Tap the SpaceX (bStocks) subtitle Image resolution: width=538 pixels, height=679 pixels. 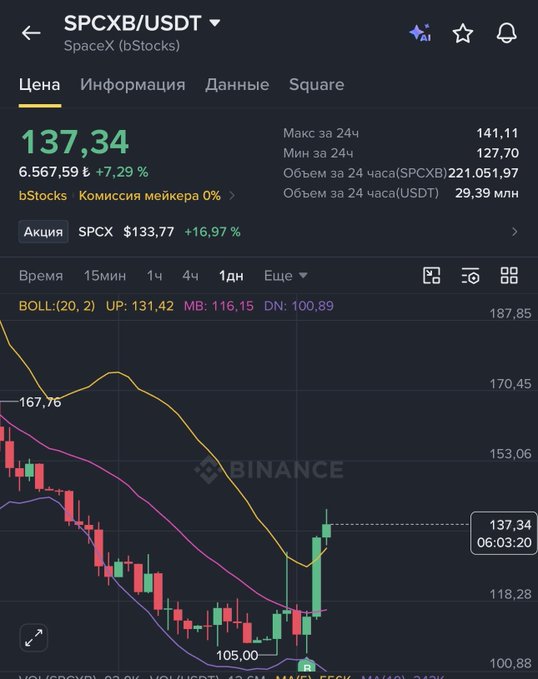pyautogui.click(x=122, y=46)
